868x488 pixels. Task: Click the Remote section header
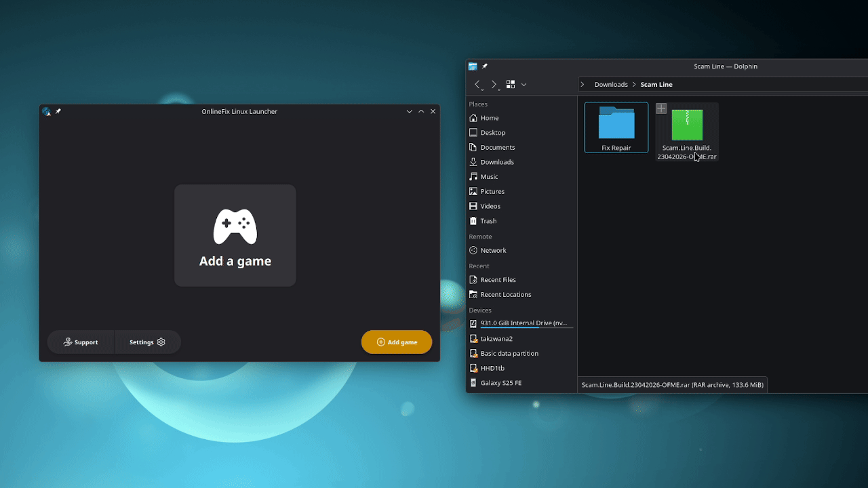(x=481, y=237)
